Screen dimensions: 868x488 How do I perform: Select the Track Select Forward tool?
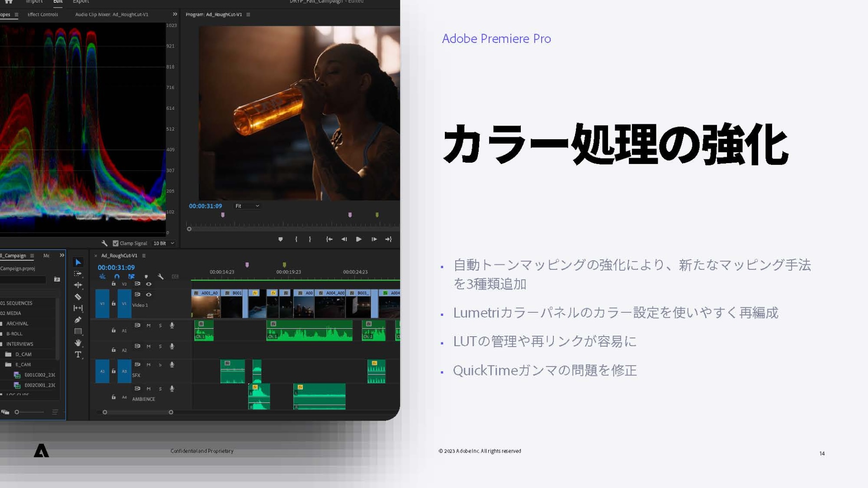pos(78,274)
